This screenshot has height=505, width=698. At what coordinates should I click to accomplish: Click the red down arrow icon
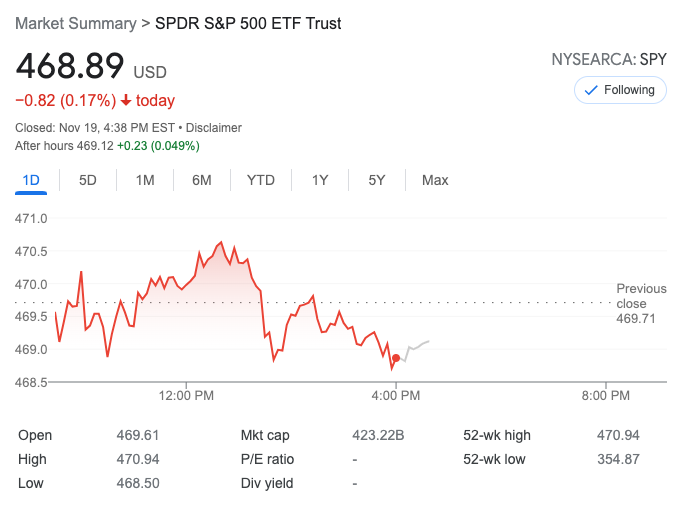[x=126, y=100]
